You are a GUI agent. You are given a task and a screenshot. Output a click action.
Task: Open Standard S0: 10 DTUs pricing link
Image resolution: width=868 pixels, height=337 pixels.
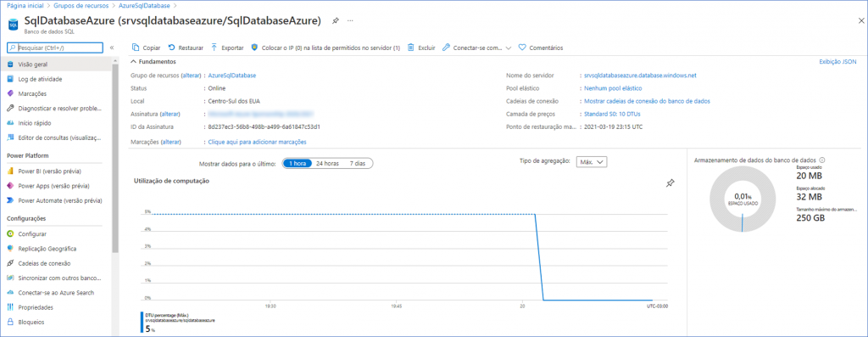612,115
